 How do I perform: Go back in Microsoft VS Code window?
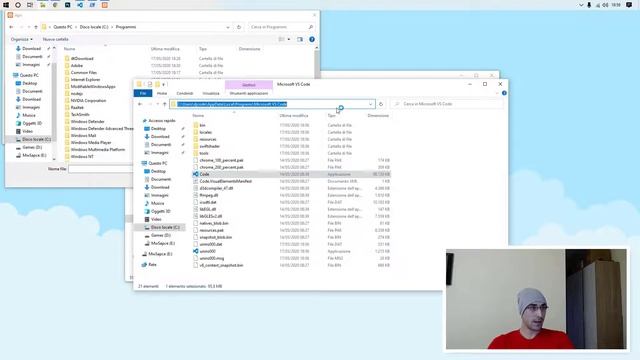(140, 104)
